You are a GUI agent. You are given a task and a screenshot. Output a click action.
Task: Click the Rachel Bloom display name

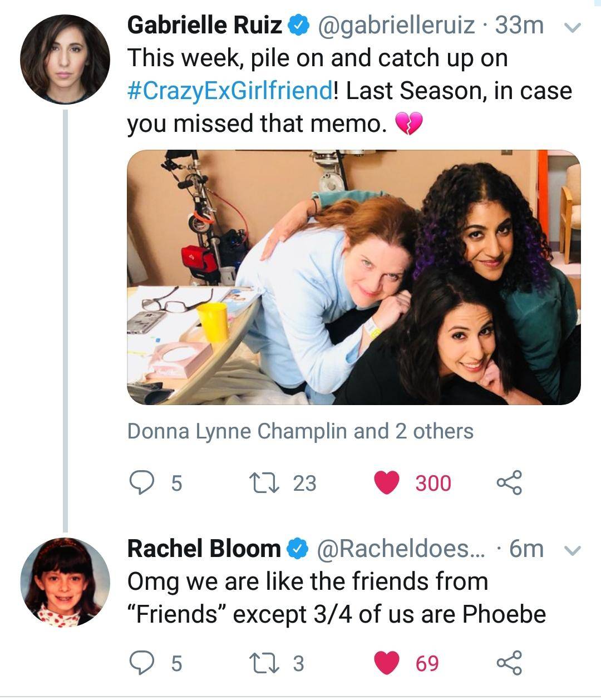204,549
